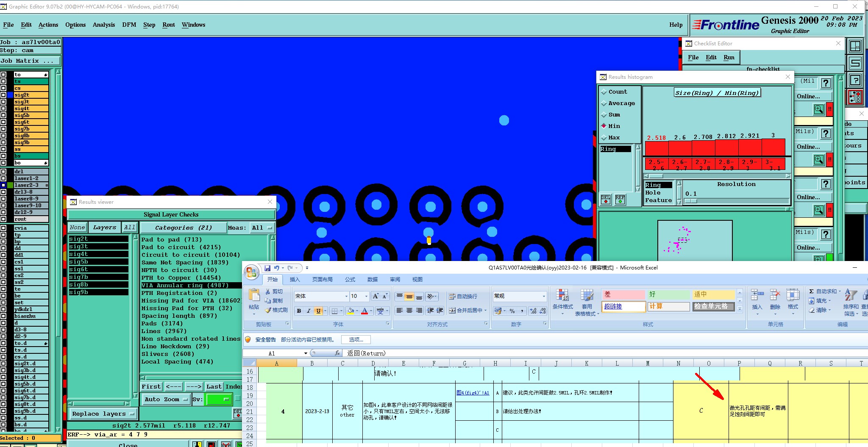The height and width of the screenshot is (447, 868).
Task: Open the Rout menu
Action: click(x=169, y=25)
